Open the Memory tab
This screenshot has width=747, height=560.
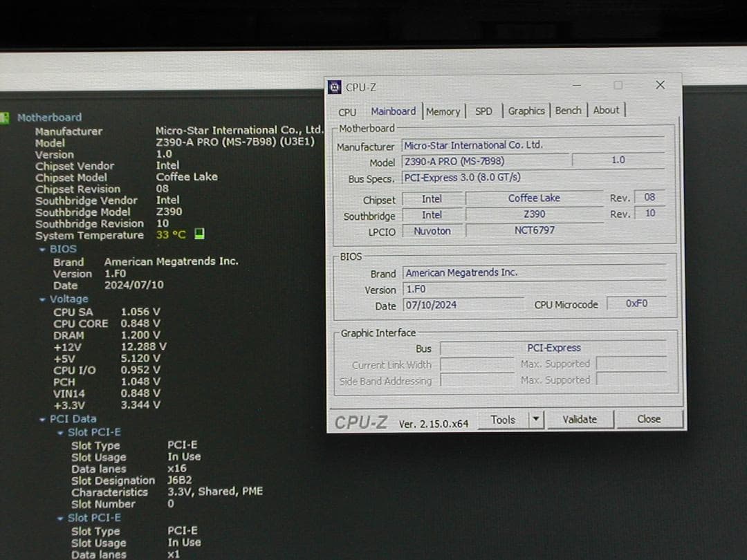[443, 111]
